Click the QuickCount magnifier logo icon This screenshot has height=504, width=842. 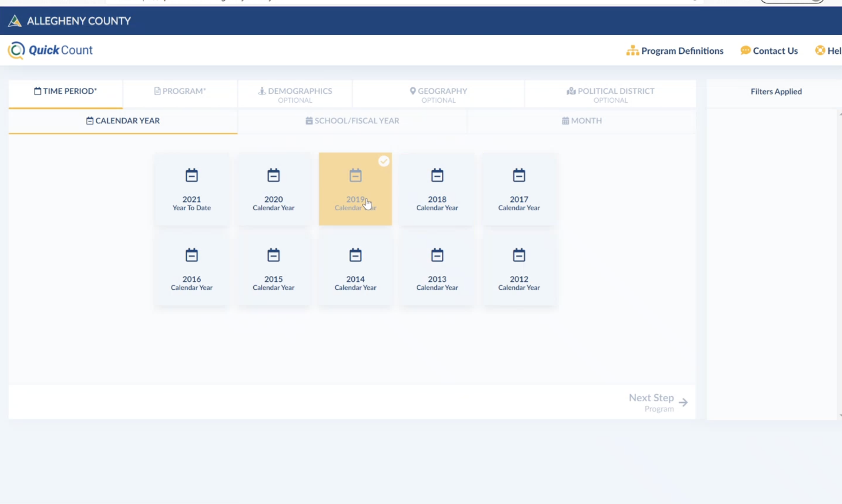coord(16,50)
